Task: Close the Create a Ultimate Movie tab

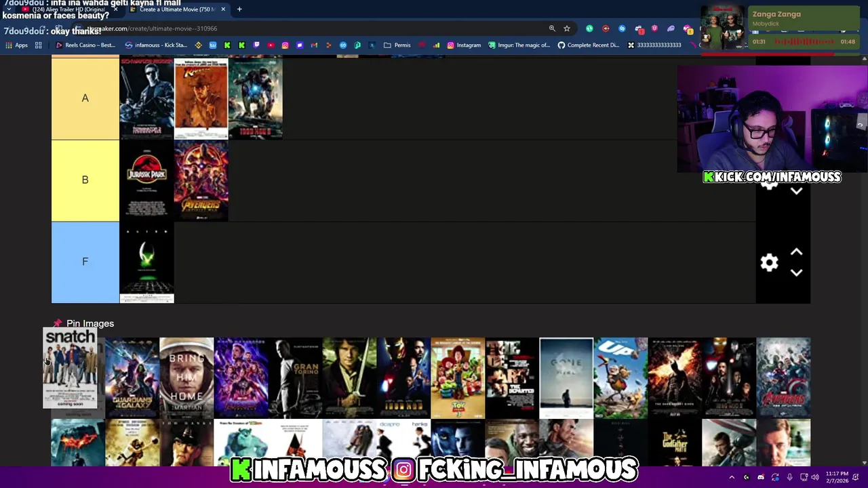Action: click(223, 9)
